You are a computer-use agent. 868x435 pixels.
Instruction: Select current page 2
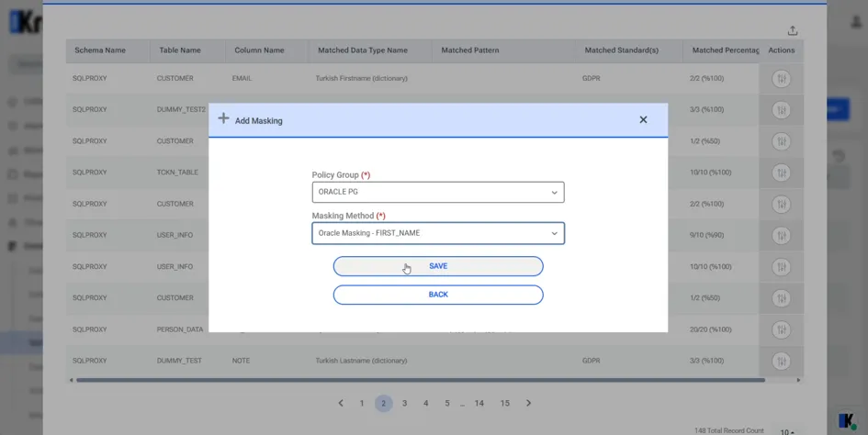tap(383, 404)
